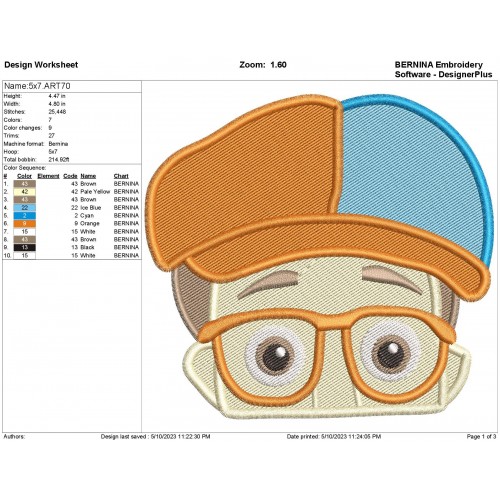
Task: Click the color name "Cyan"
Action: point(87,216)
